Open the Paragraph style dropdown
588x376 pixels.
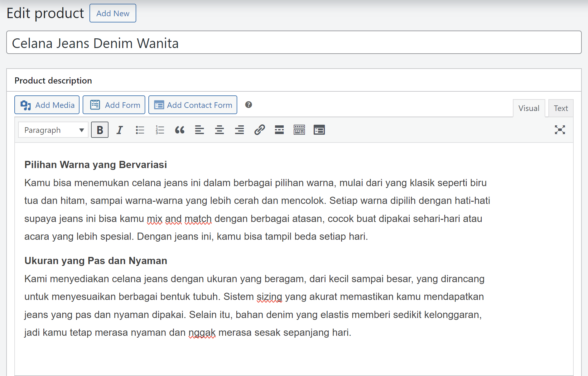click(52, 130)
